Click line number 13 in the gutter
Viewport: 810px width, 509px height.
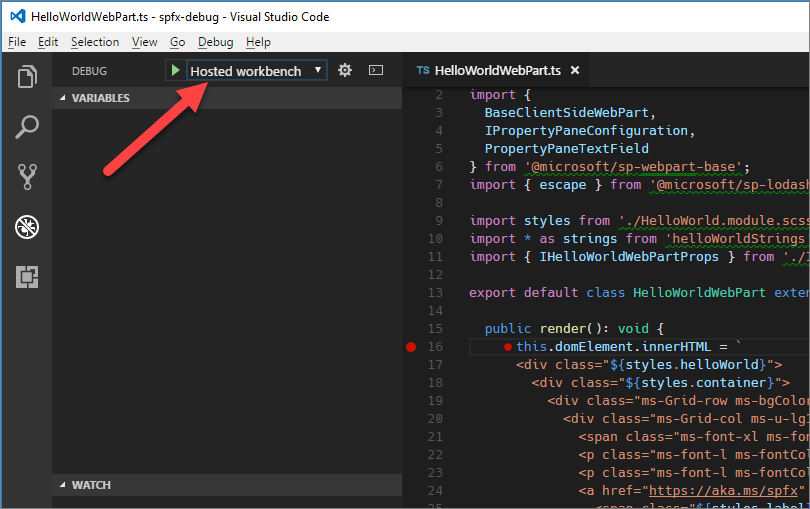click(x=435, y=292)
